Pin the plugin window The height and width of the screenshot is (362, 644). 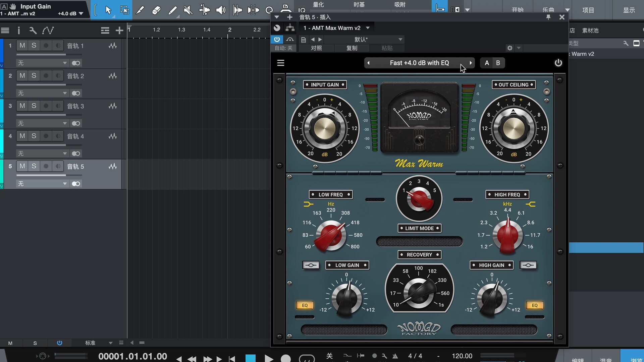[548, 17]
